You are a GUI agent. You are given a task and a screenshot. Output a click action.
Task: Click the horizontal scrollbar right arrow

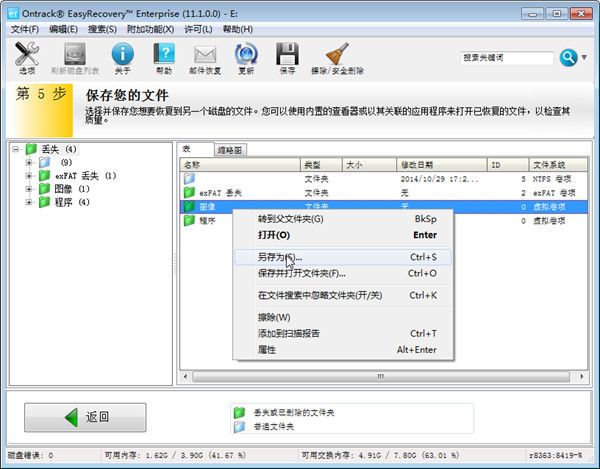coord(582,376)
